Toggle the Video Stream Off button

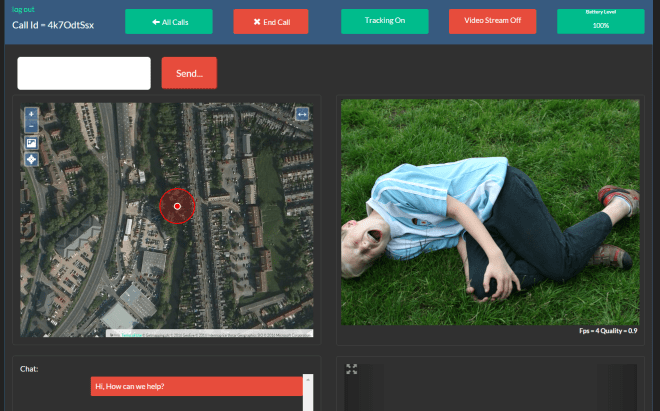[x=492, y=21]
